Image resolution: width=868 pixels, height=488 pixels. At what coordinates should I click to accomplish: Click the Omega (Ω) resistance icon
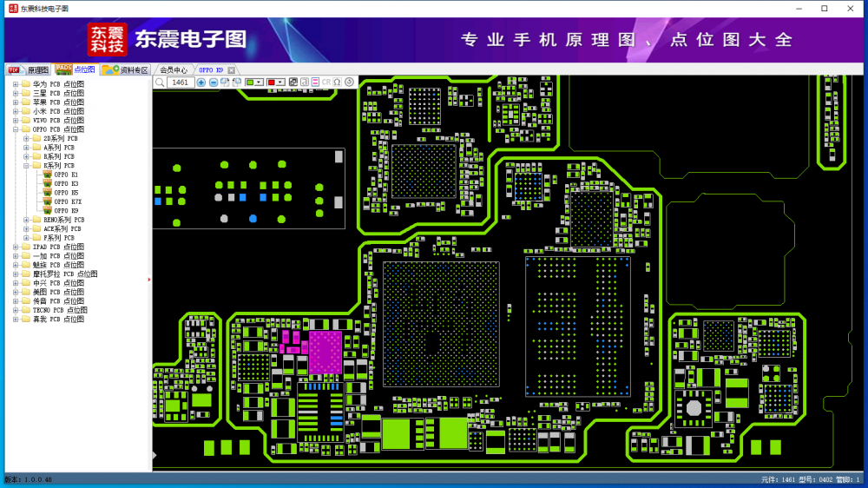tap(337, 82)
